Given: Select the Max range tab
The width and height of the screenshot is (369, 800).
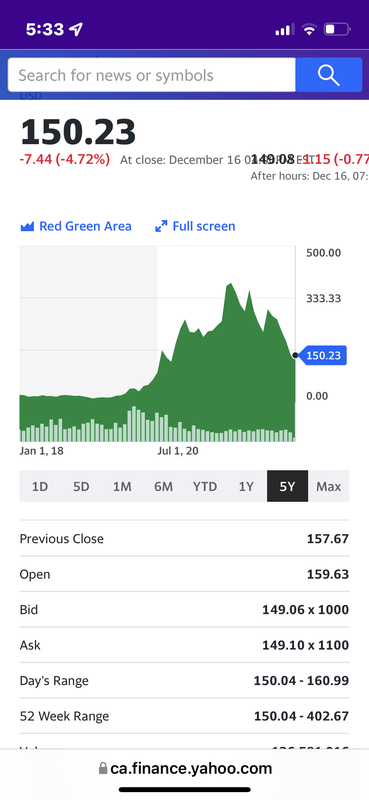Looking at the screenshot, I should [x=329, y=486].
